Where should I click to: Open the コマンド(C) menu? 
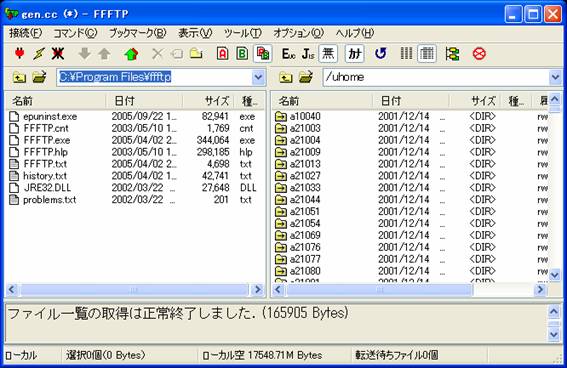coord(75,33)
